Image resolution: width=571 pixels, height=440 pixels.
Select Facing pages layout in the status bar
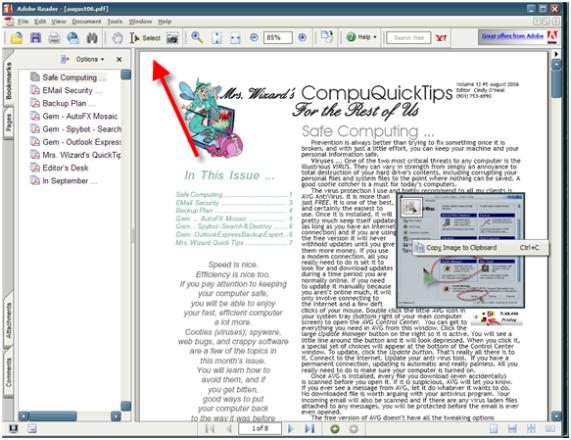550,429
